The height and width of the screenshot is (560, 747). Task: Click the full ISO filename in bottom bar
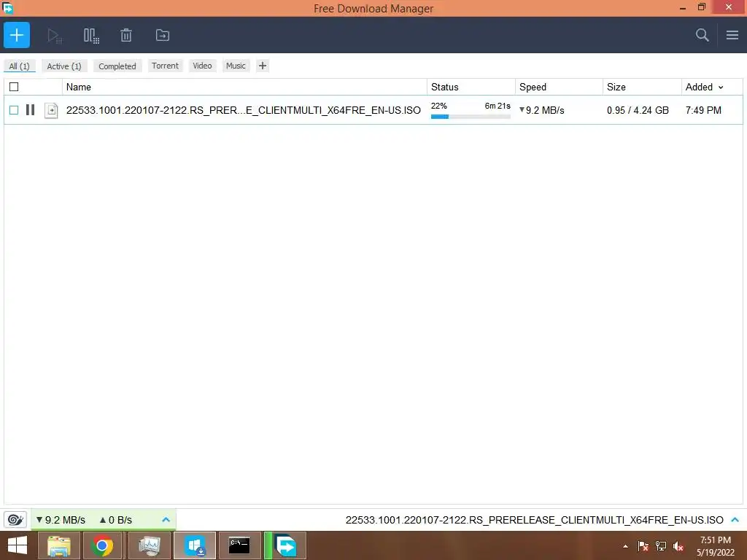534,520
